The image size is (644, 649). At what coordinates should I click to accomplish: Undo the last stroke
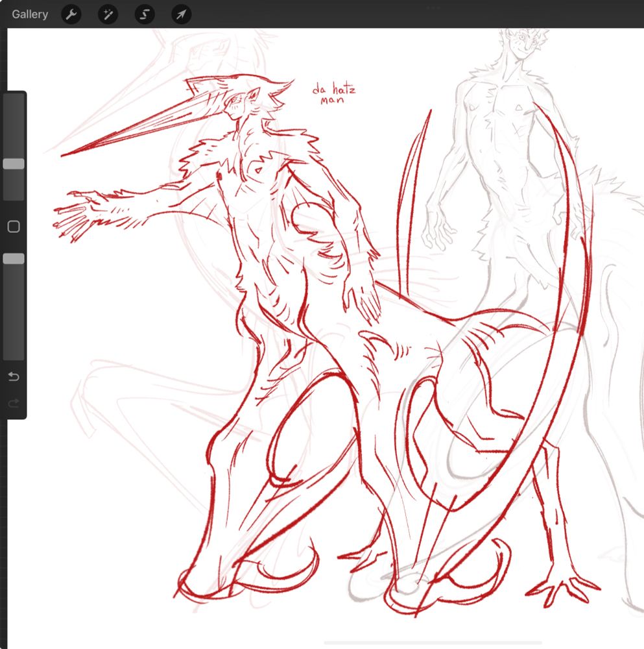(14, 376)
